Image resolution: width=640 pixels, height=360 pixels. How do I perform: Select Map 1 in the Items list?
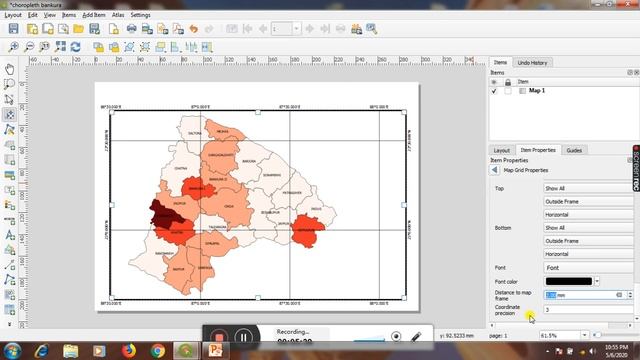[537, 91]
